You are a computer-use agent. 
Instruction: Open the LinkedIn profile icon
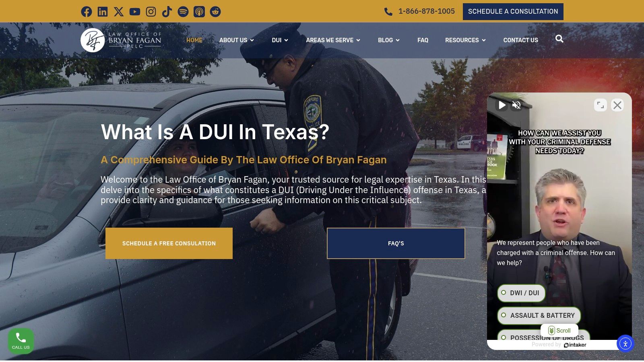pos(103,12)
